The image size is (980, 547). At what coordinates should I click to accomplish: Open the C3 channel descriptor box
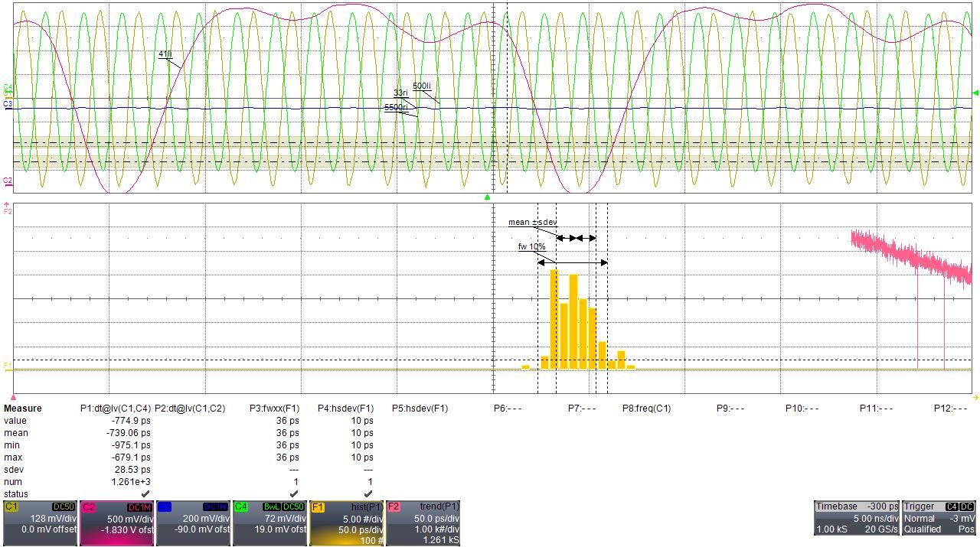click(x=193, y=523)
